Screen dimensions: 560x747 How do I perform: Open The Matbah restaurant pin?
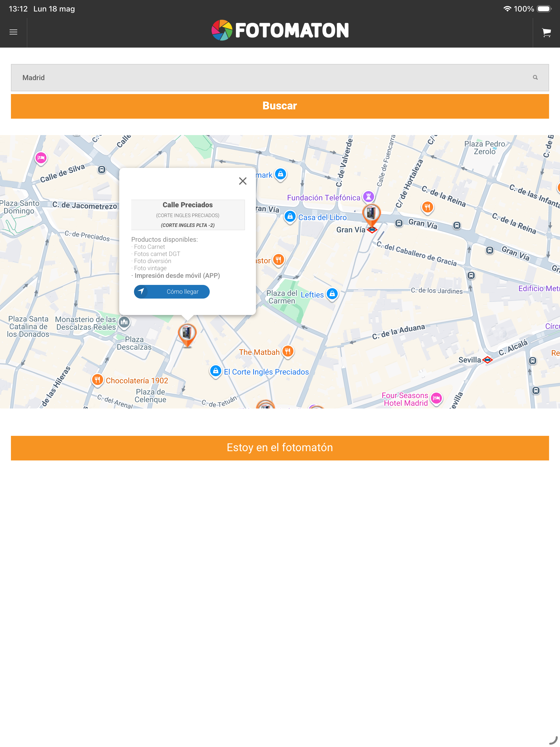[288, 352]
